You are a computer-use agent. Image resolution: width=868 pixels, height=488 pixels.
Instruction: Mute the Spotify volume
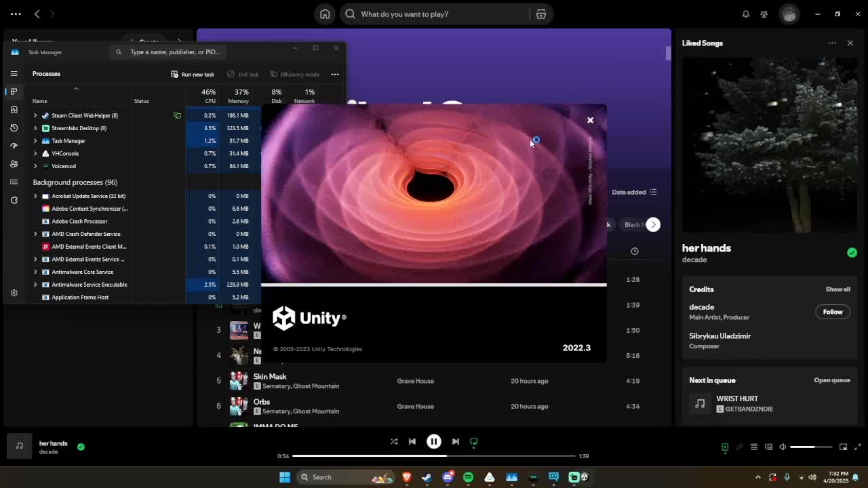tap(783, 447)
